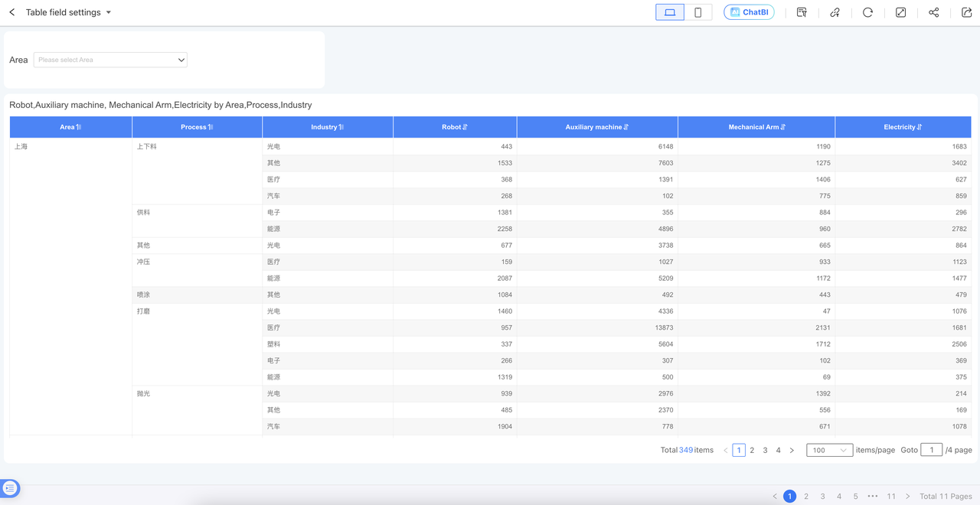This screenshot has height=505, width=980.
Task: Open the filter settings icon in toolbar
Action: pos(802,12)
